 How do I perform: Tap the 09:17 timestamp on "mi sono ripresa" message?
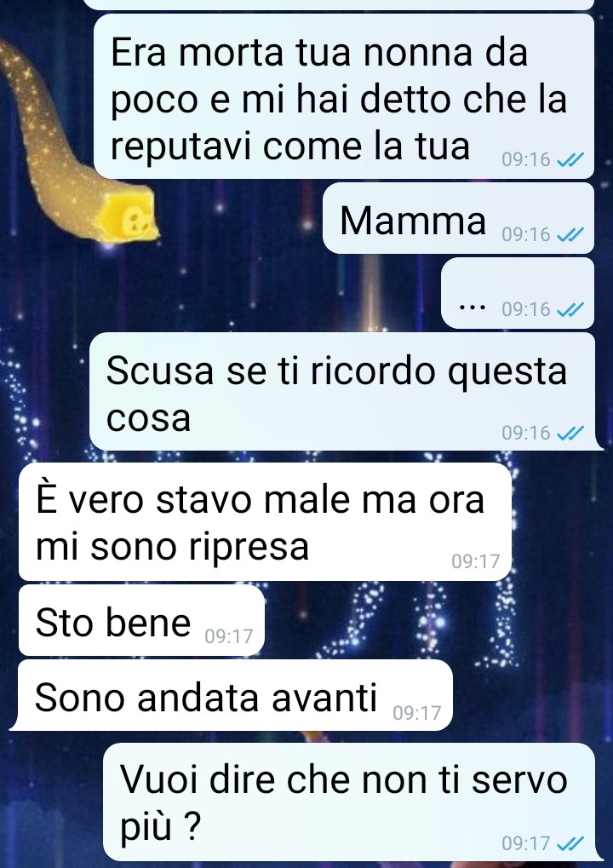475,561
